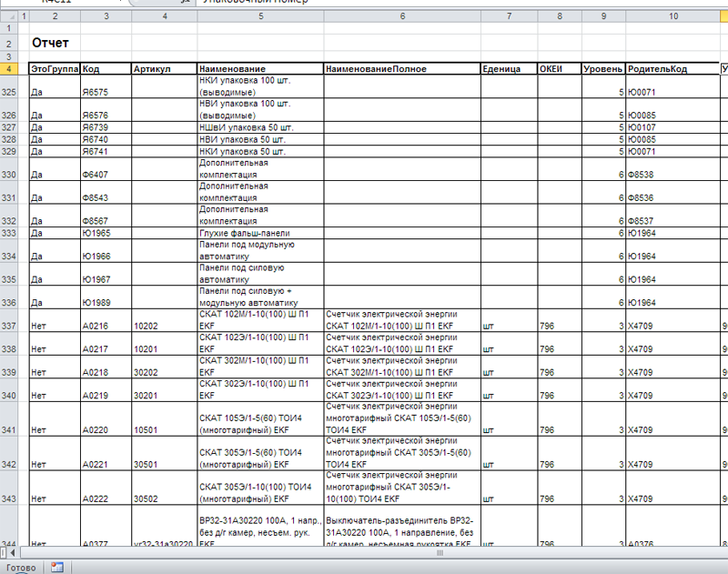The width and height of the screenshot is (728, 574).
Task: Click 'Да' cell in row 333
Action: pos(55,233)
